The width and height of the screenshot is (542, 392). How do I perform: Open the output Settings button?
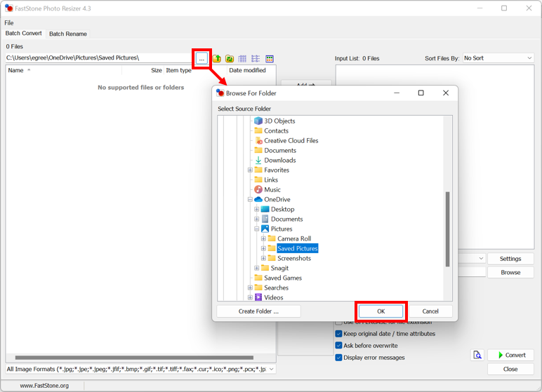510,259
